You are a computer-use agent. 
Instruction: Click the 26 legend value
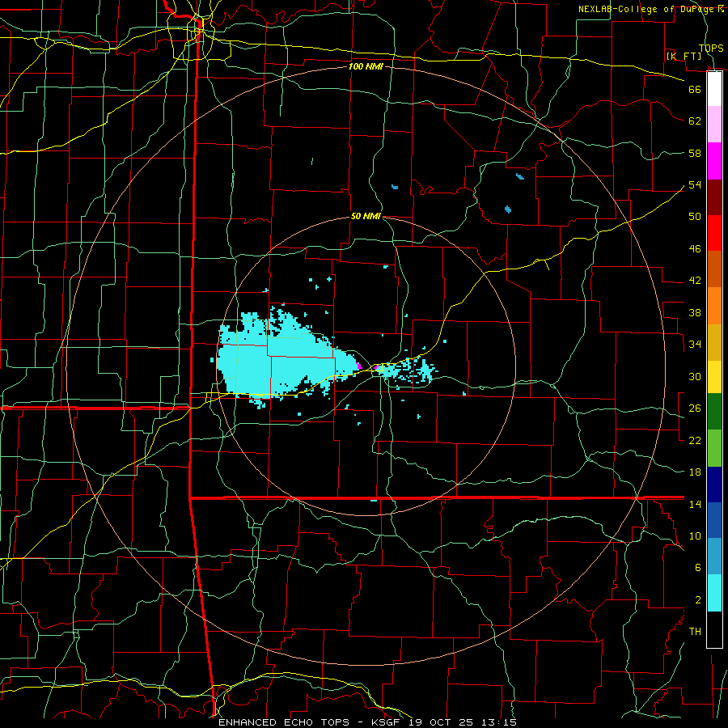[x=695, y=408]
